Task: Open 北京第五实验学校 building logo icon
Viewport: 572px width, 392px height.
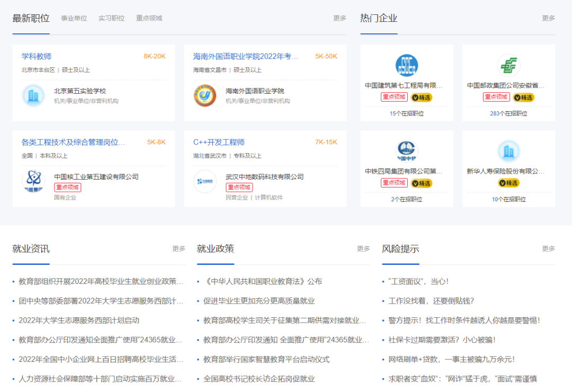Action: (33, 96)
